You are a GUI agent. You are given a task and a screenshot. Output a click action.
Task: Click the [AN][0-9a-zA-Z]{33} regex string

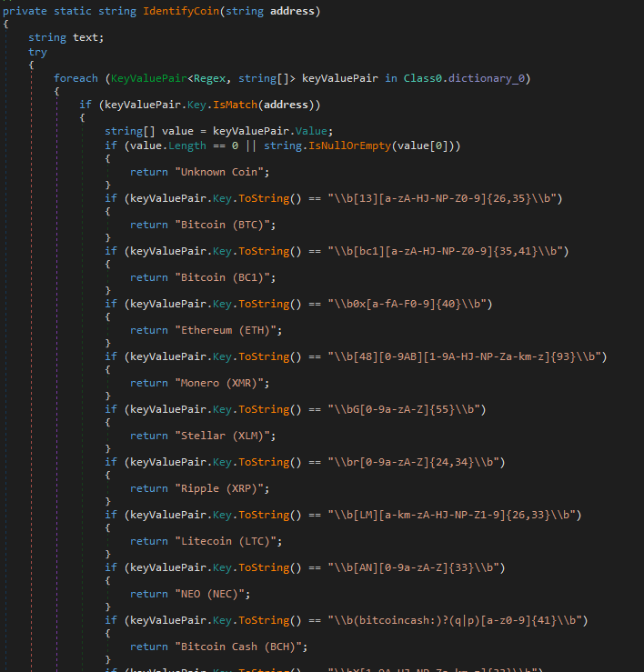click(413, 567)
